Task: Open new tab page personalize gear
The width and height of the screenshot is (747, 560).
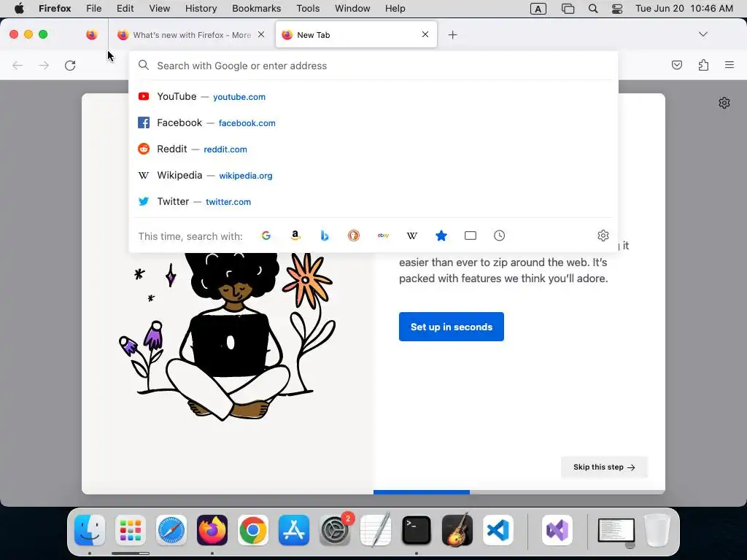Action: pos(724,103)
